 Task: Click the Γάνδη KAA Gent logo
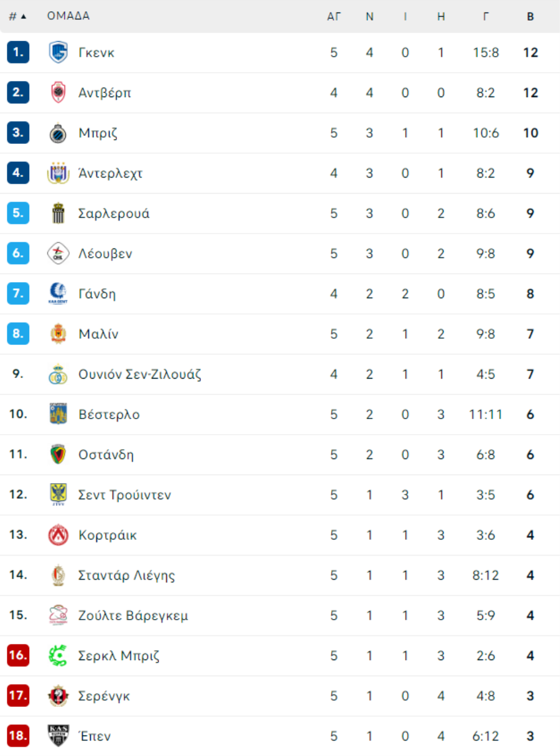pos(58,293)
